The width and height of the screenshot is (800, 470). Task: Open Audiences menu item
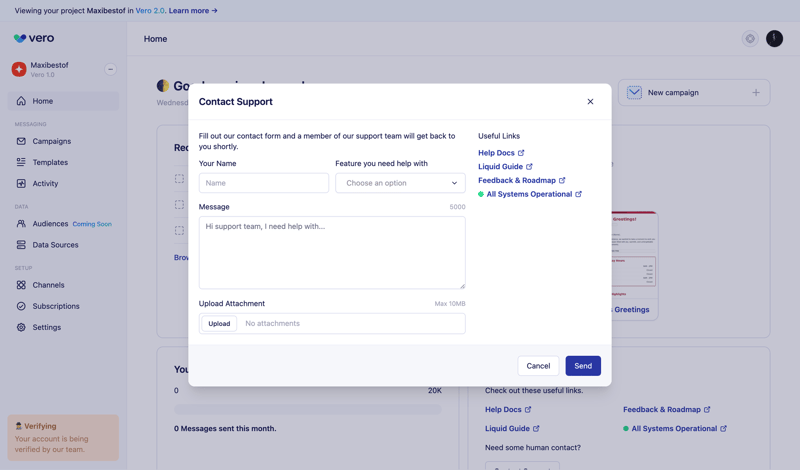pyautogui.click(x=50, y=224)
